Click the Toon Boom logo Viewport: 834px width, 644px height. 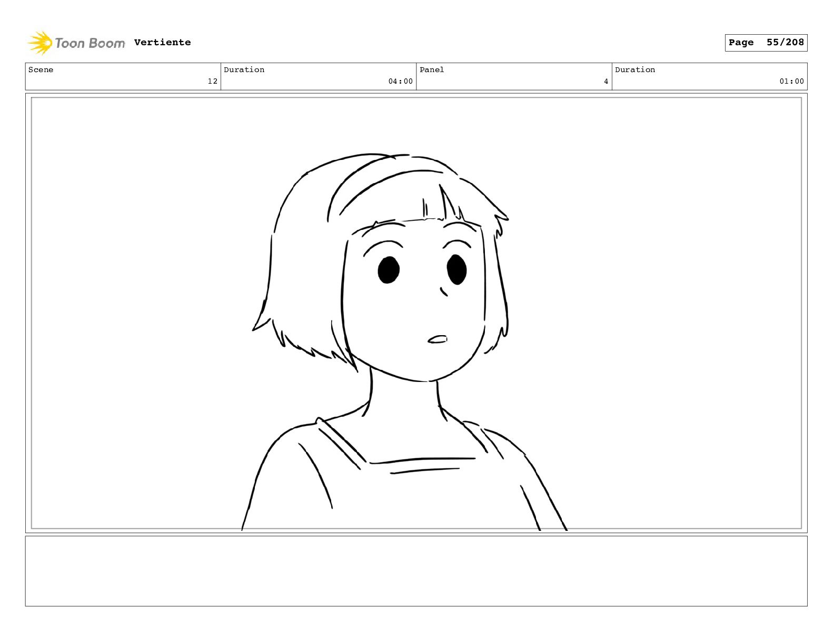coord(76,43)
